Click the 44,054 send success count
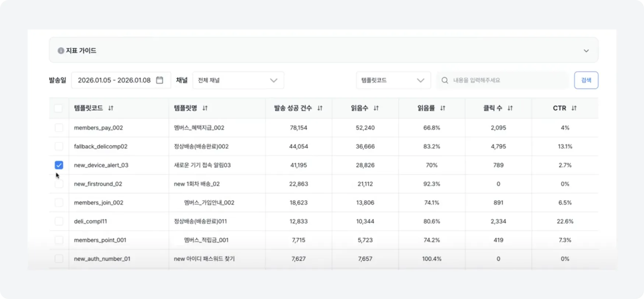The width and height of the screenshot is (644, 299). point(298,146)
